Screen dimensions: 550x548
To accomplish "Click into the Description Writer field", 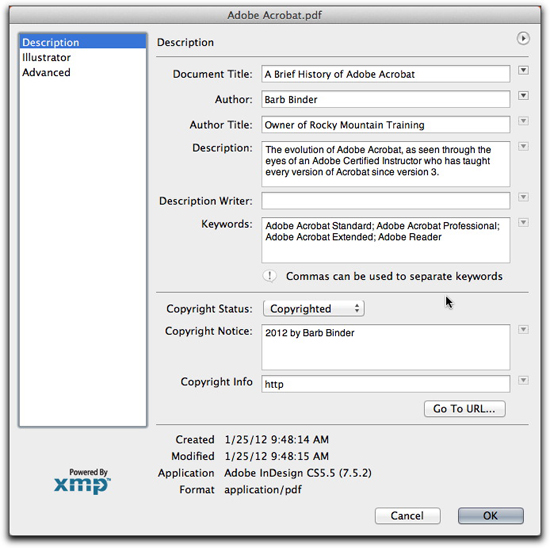I will tap(385, 201).
